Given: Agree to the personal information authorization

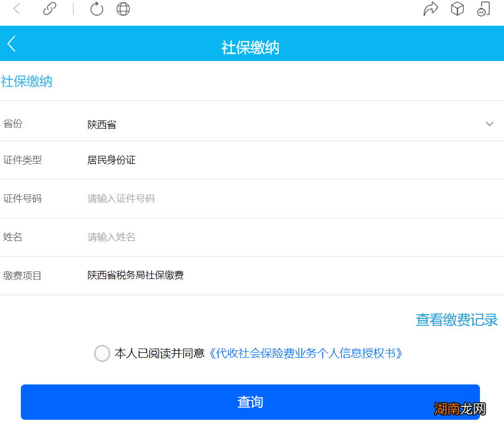Looking at the screenshot, I should pos(102,353).
